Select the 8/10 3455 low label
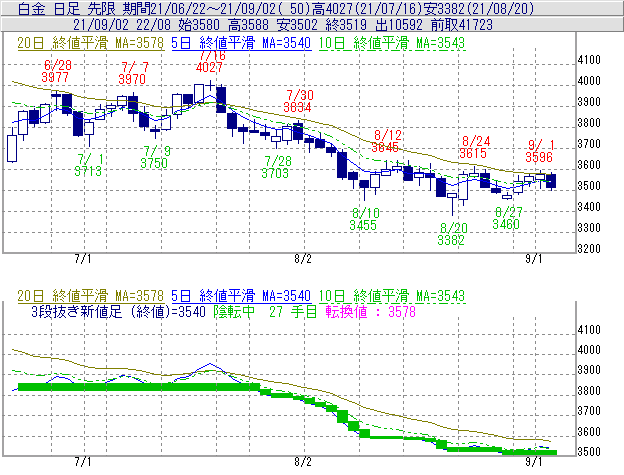The image size is (624, 475). [x=364, y=219]
